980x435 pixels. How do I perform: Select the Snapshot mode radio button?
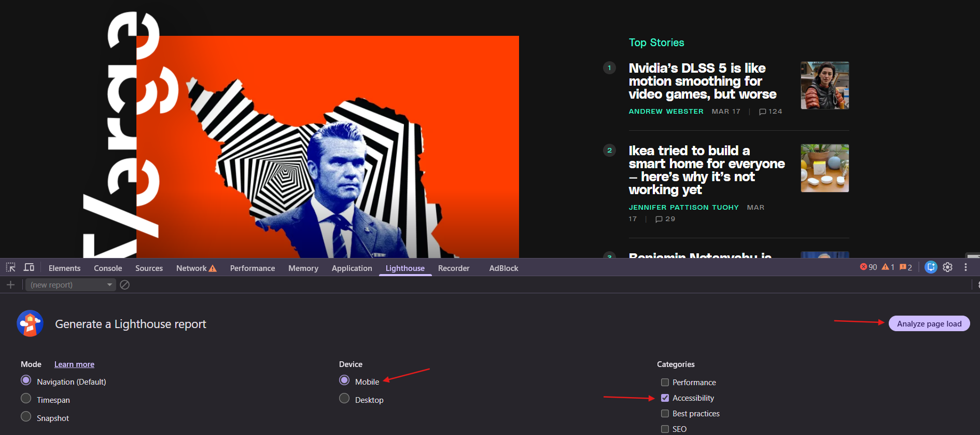pyautogui.click(x=26, y=416)
